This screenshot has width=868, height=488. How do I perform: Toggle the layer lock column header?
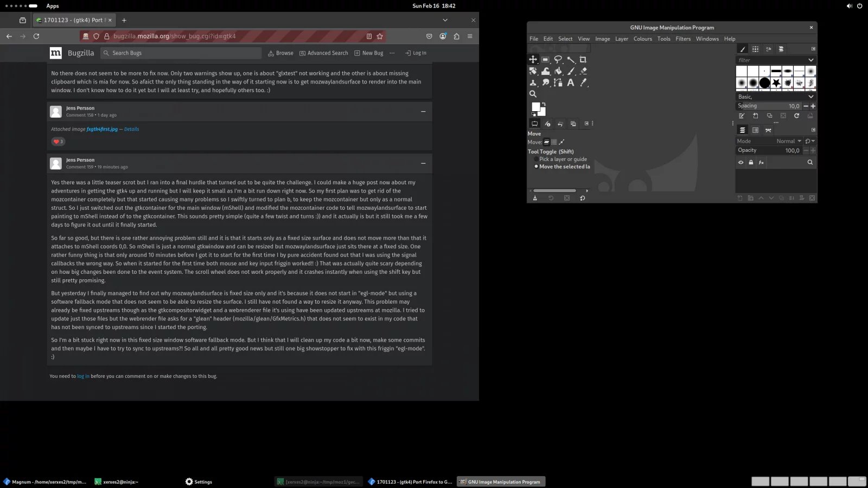(x=751, y=162)
